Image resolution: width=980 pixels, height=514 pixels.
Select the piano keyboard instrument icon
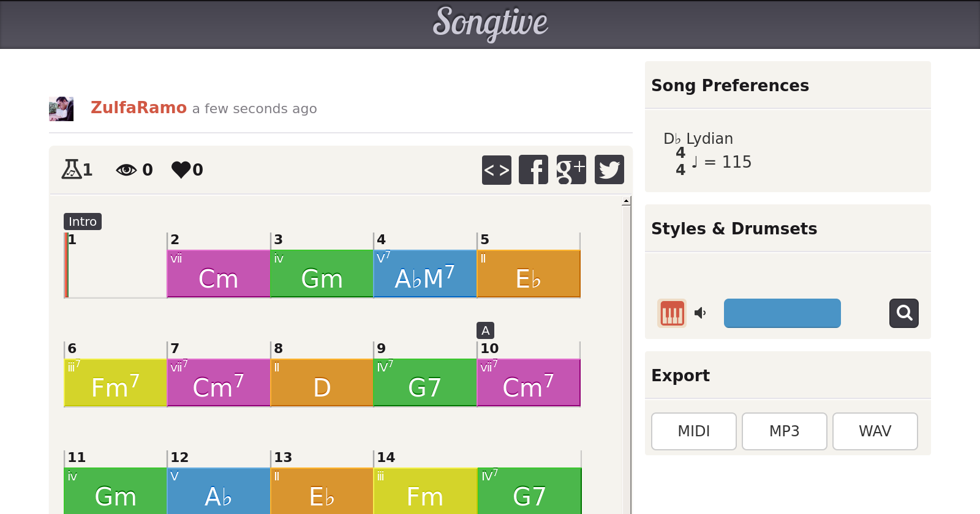point(671,313)
